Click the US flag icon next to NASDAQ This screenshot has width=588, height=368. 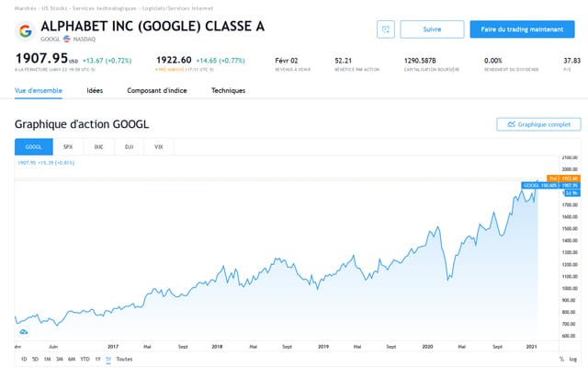tap(67, 39)
